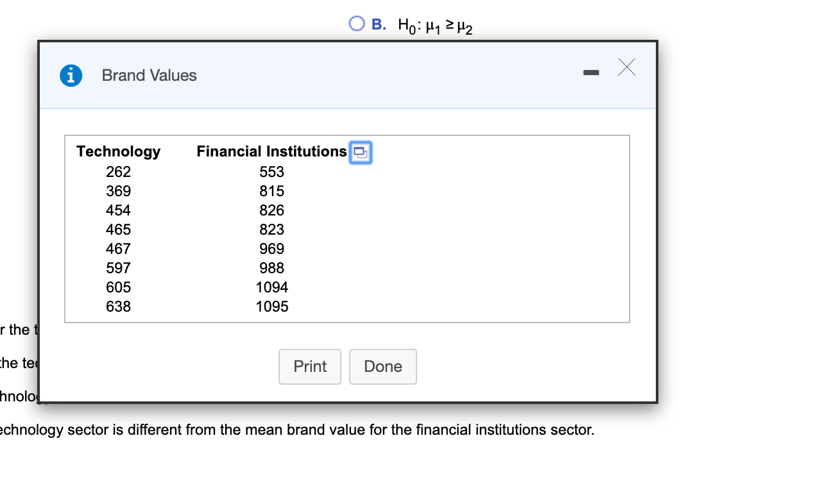Select the Financial Institutions column header
Viewport: 815px width, 504px height.
pyautogui.click(x=271, y=151)
